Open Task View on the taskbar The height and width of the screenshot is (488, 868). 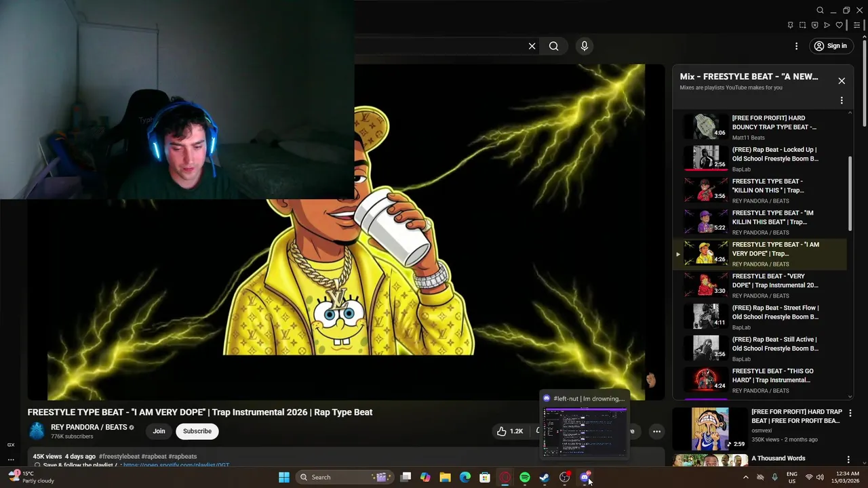[406, 477]
